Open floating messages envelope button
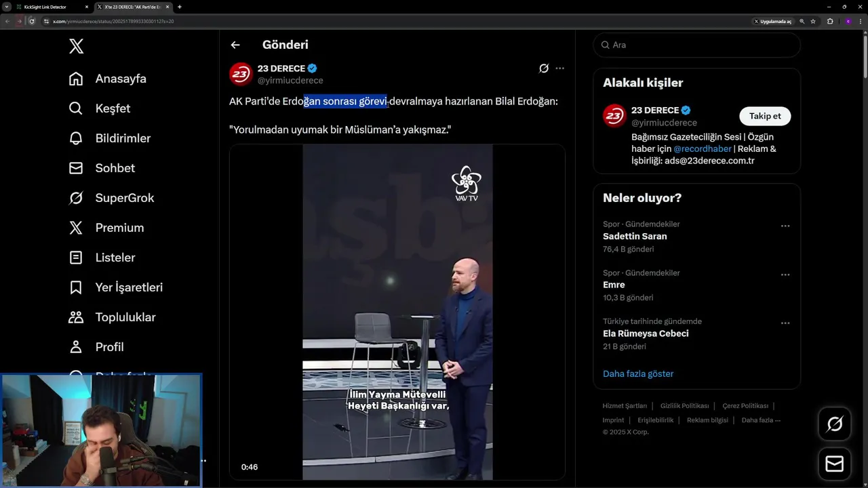This screenshot has height=488, width=868. pos(835,464)
